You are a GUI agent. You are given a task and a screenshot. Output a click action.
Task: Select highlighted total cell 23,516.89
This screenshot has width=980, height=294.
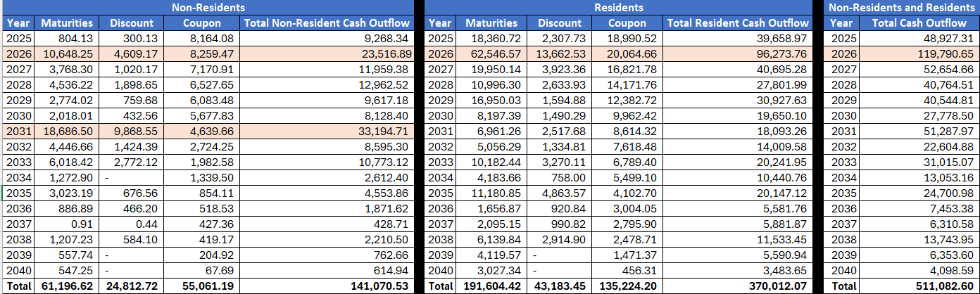326,53
